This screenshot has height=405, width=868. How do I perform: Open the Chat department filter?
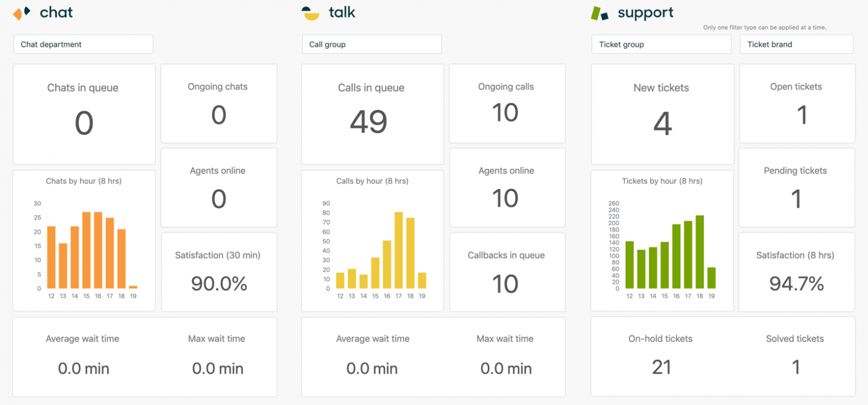click(x=83, y=44)
